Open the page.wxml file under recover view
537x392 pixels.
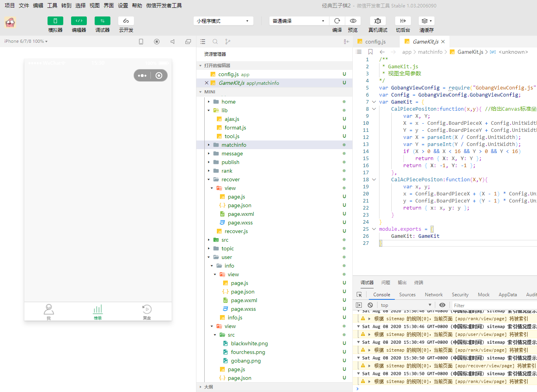pyautogui.click(x=241, y=214)
